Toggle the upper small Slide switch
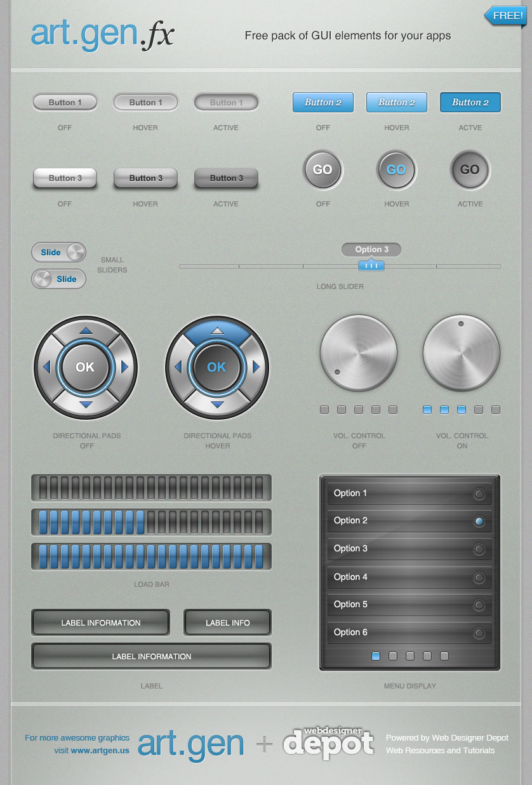Viewport: 532px width, 785px height. click(x=58, y=253)
